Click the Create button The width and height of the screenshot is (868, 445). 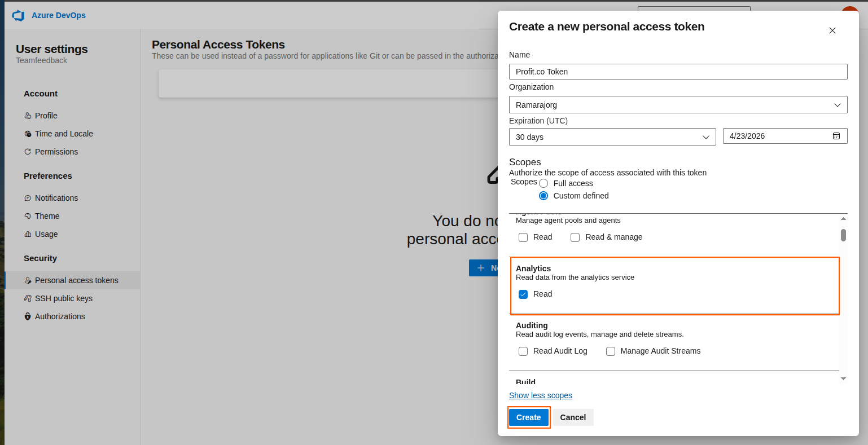pos(529,417)
